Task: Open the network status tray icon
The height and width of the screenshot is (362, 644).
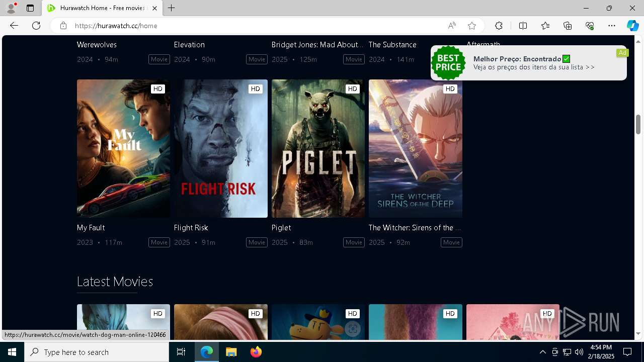Action: click(x=567, y=352)
